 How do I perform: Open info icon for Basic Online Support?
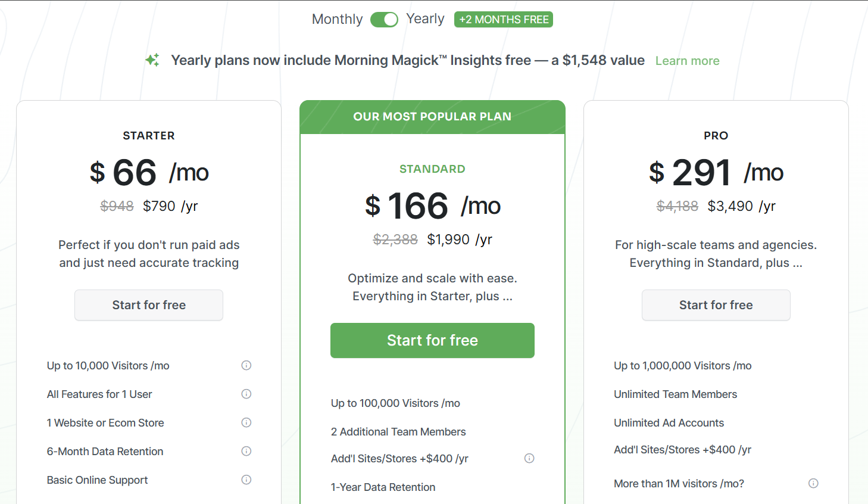point(246,480)
